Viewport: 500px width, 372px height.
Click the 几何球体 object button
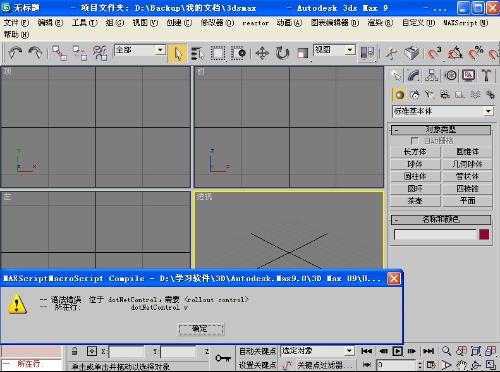click(x=467, y=164)
